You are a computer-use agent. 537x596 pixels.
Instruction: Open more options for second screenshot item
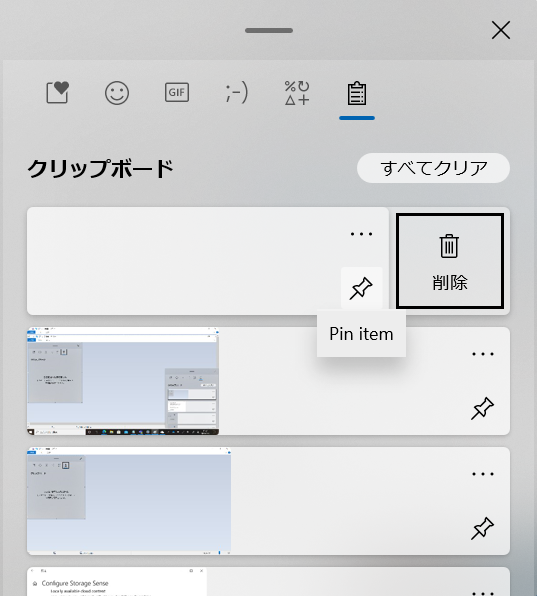483,354
